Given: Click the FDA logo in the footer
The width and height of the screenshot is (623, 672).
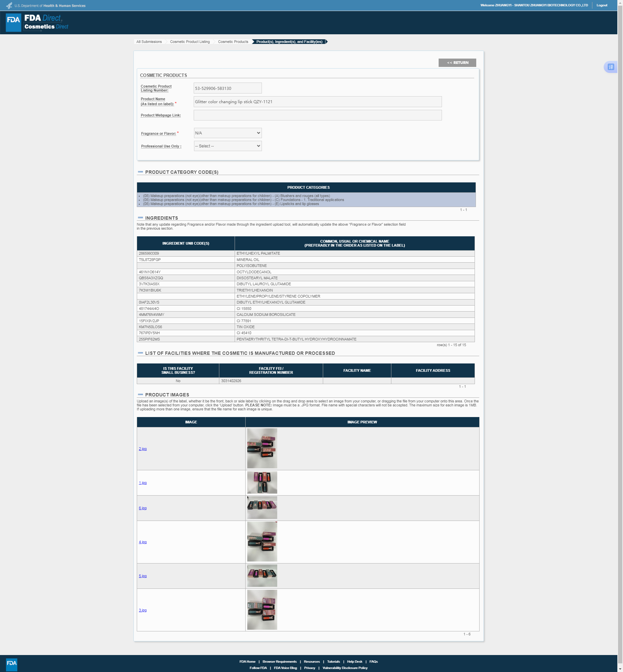Looking at the screenshot, I should [x=11, y=664].
